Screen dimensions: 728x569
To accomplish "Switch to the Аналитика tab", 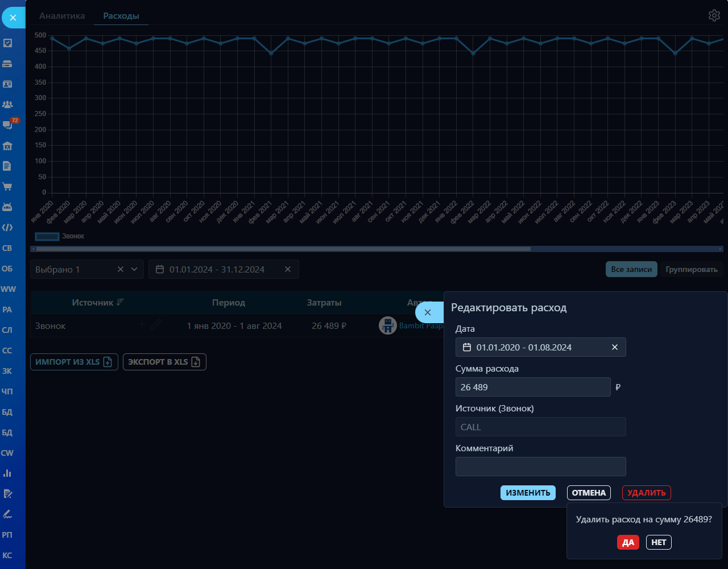I will coord(62,16).
